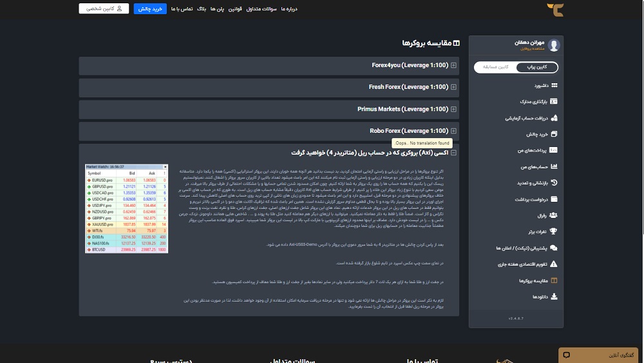
Task: Open پرداخت‌های من payments icon
Action: [554, 150]
